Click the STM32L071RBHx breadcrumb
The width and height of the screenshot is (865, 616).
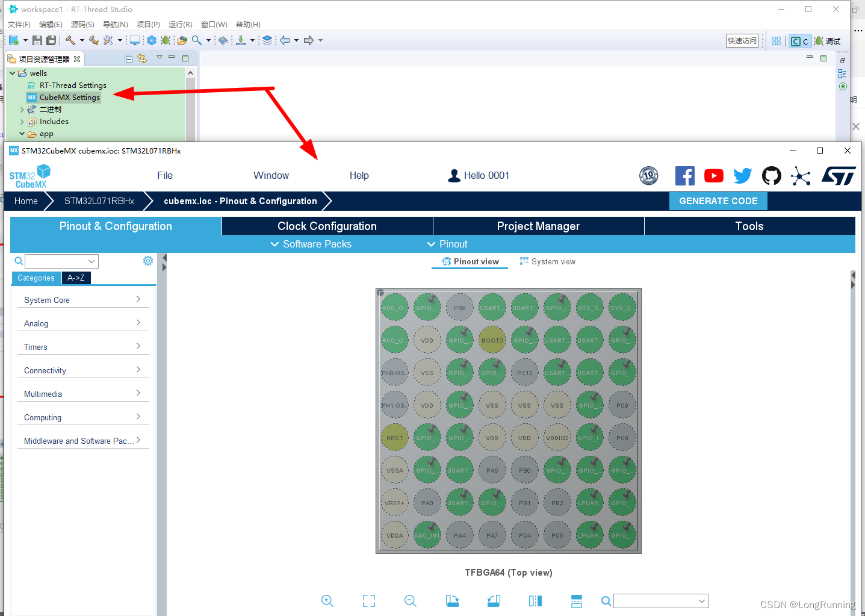click(x=99, y=201)
